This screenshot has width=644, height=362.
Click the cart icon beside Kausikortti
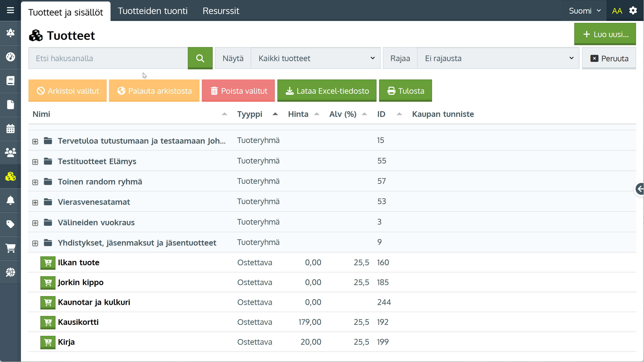(x=48, y=322)
